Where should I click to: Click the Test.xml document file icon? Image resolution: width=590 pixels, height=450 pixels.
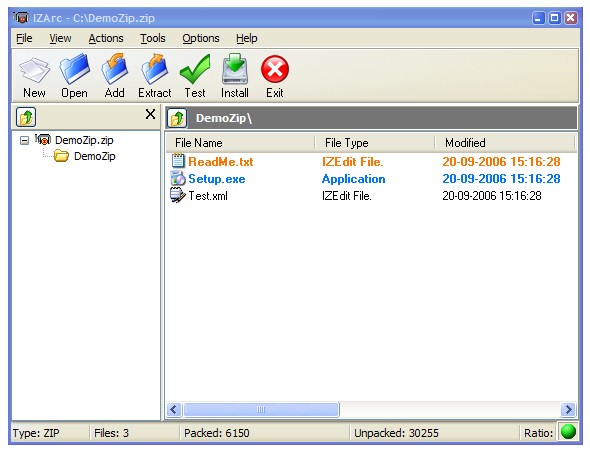(x=178, y=195)
